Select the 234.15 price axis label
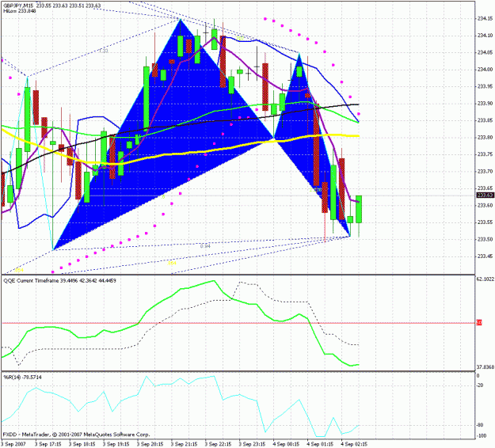Image resolution: width=495 pixels, height=448 pixels. point(485,19)
